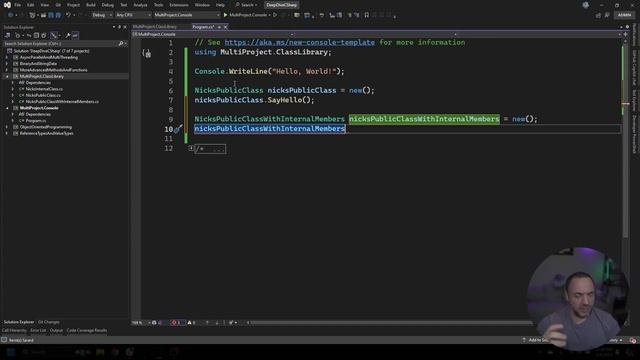Open the Debug configuration dropdown

[x=102, y=15]
